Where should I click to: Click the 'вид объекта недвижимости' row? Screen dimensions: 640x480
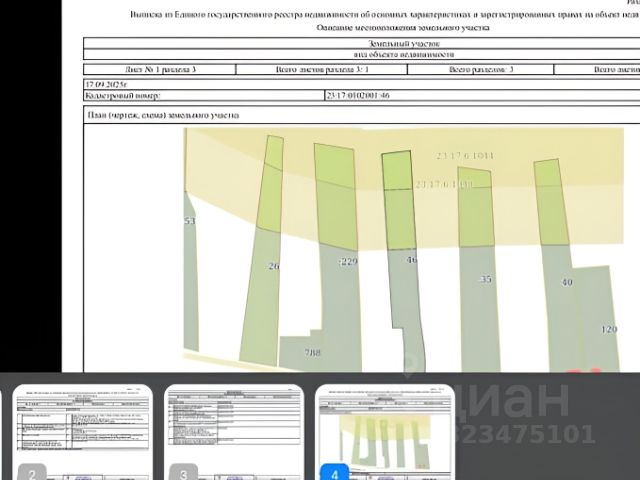(362, 54)
